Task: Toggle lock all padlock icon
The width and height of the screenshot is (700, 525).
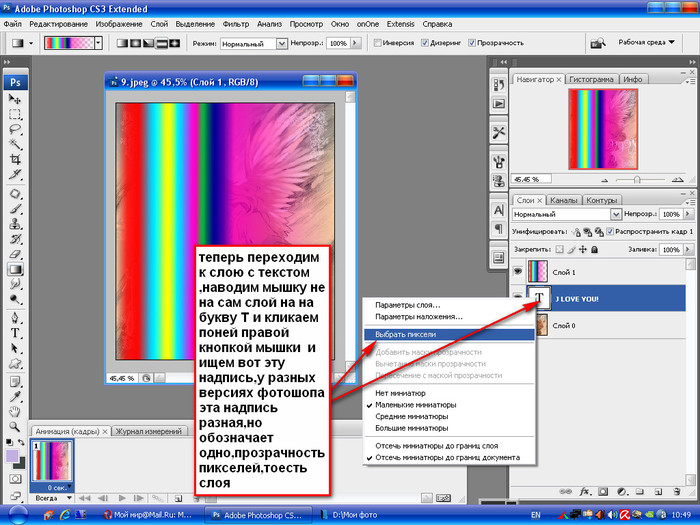Action: pyautogui.click(x=594, y=250)
